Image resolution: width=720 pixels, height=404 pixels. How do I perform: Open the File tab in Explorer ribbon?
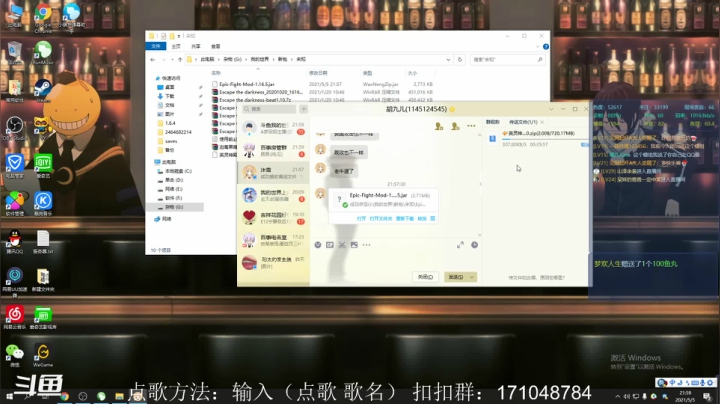[x=156, y=46]
